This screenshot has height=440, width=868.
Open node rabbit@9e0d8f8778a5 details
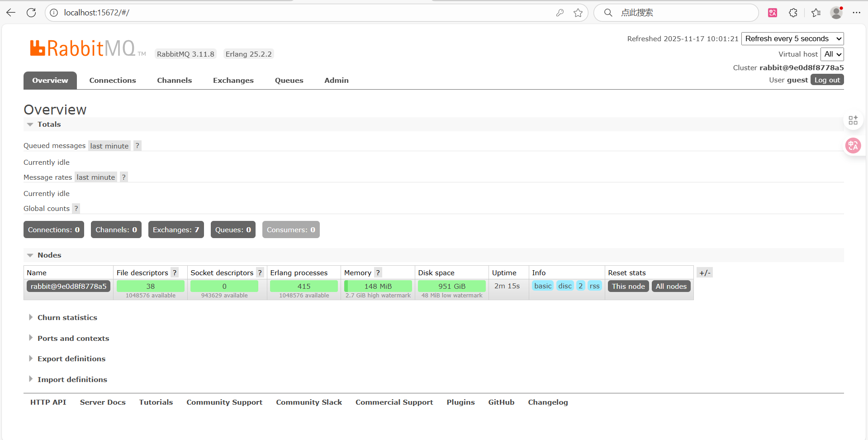(68, 286)
